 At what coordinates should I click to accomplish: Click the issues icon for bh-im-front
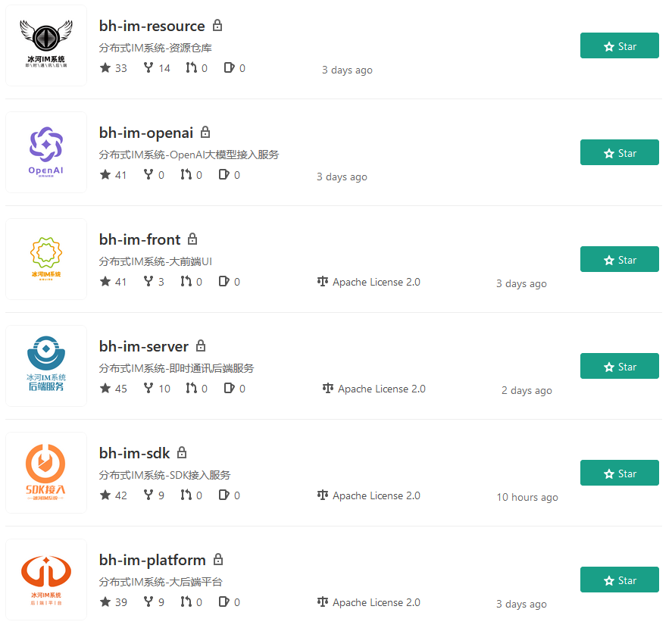click(x=223, y=281)
